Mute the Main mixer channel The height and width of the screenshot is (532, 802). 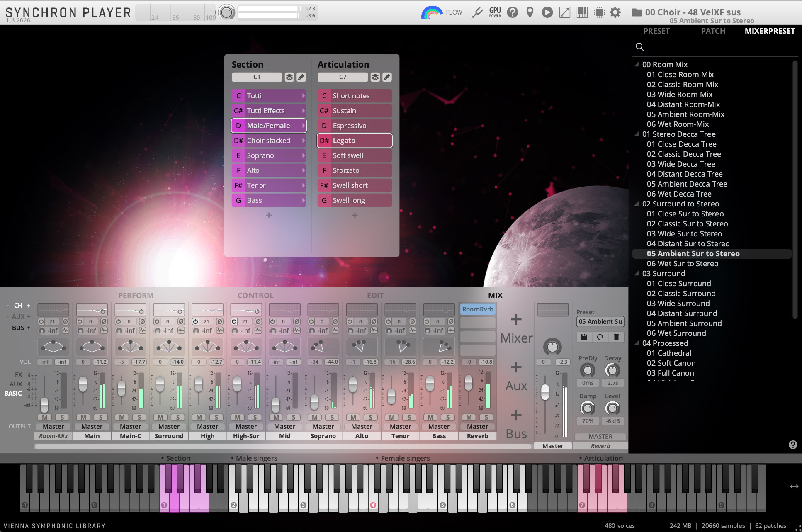coord(83,417)
